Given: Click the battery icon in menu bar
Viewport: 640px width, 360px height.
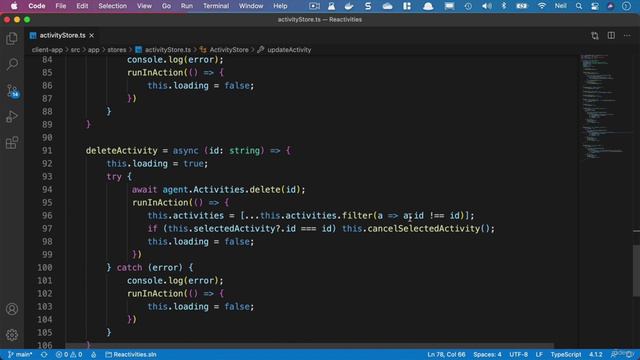Looking at the screenshot, I should [522, 6].
